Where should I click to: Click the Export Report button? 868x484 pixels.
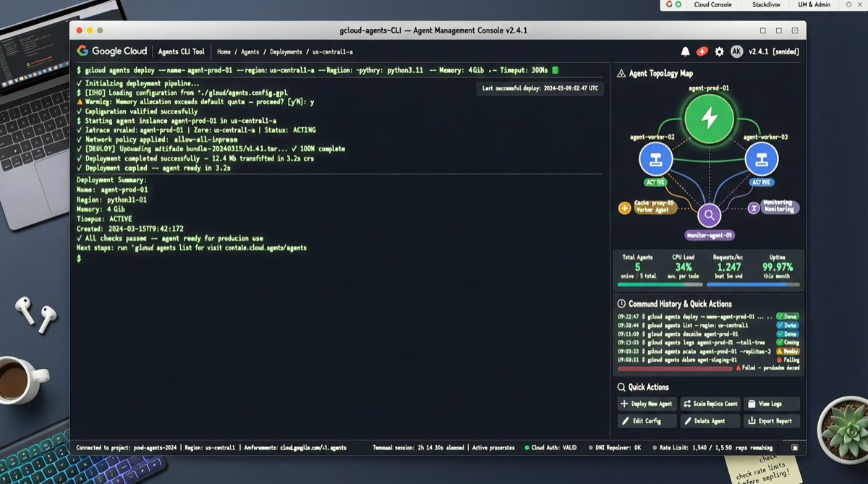pos(771,421)
